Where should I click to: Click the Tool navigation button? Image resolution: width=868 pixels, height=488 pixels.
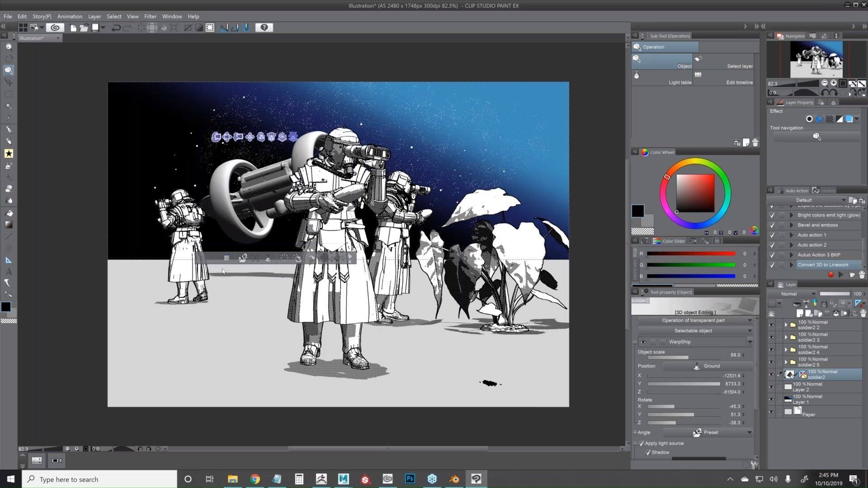(816, 137)
